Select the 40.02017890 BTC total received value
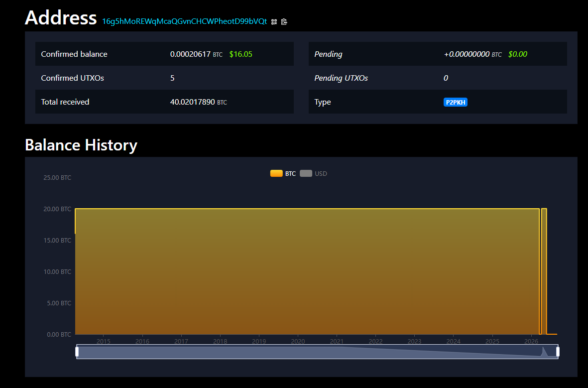The height and width of the screenshot is (388, 588). click(x=198, y=102)
